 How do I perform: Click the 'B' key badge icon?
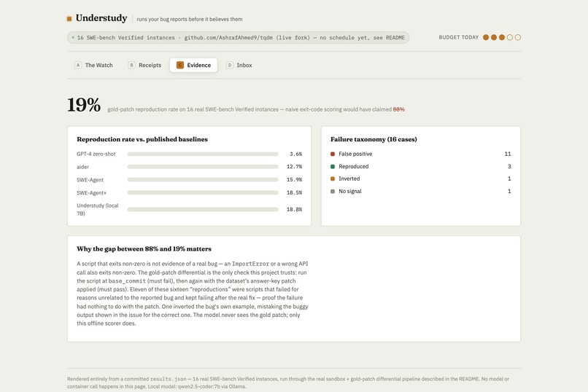pyautogui.click(x=131, y=65)
